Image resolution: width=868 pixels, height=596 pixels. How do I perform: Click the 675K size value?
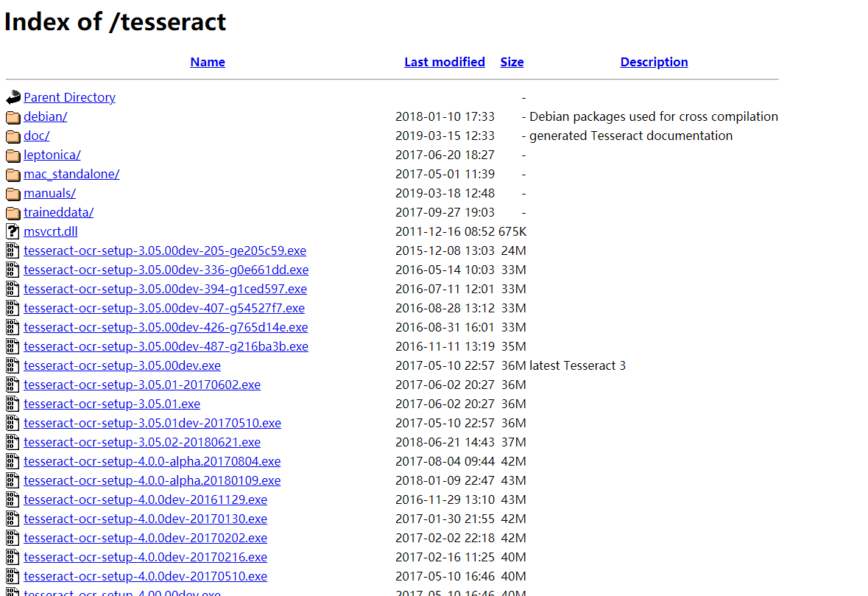pyautogui.click(x=512, y=231)
